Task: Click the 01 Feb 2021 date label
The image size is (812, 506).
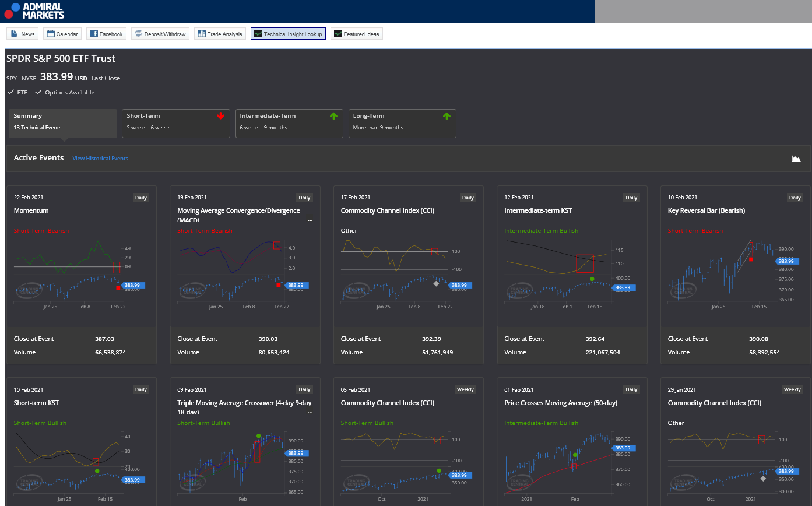Action: pos(519,390)
